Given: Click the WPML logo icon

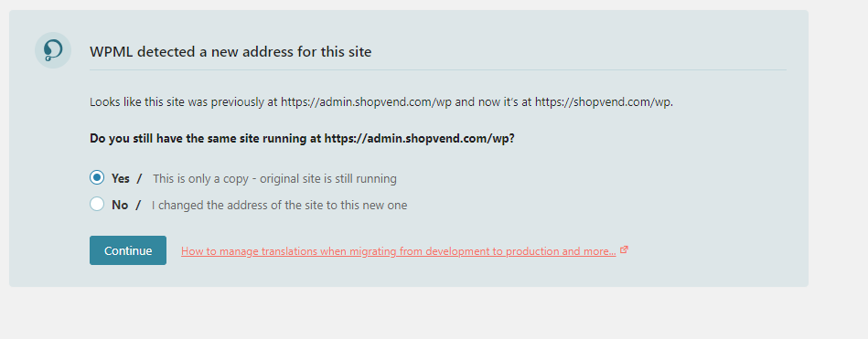Looking at the screenshot, I should tap(53, 50).
